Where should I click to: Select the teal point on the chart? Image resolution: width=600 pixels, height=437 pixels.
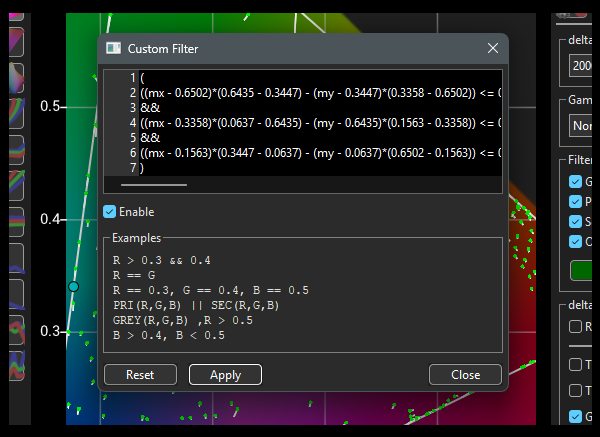click(73, 287)
